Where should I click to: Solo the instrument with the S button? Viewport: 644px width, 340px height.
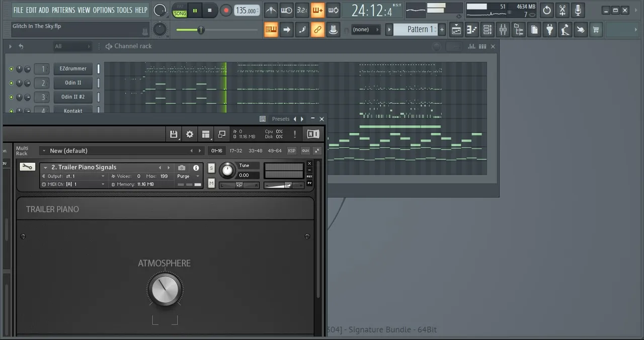click(211, 168)
